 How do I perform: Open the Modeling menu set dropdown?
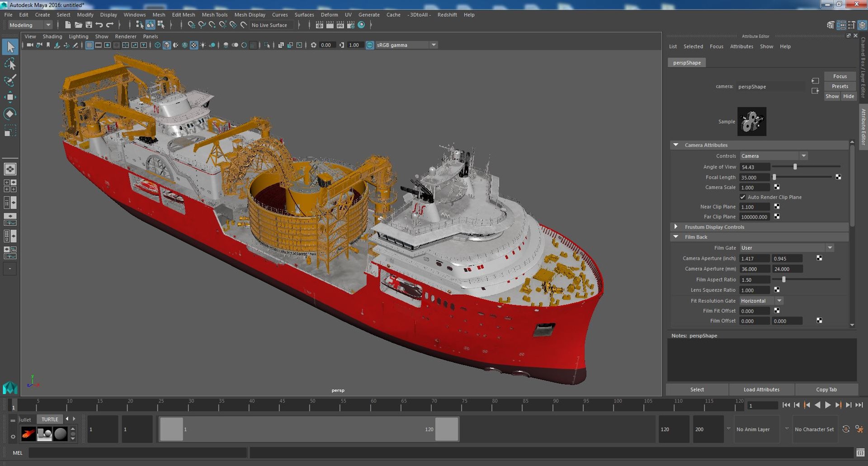click(x=30, y=25)
